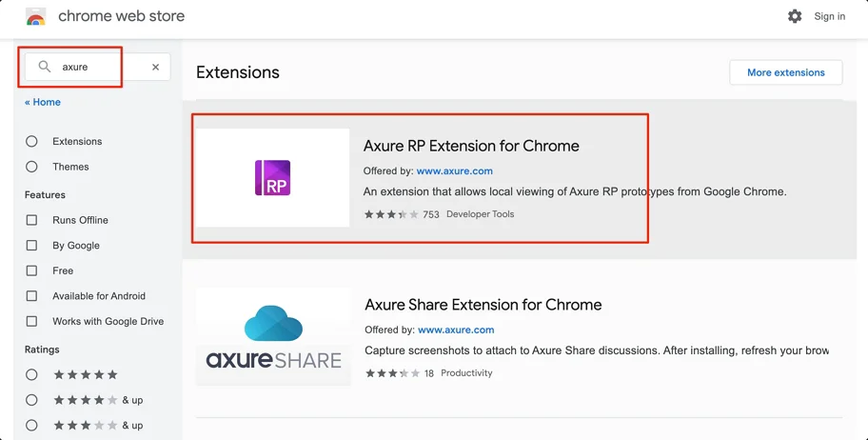868x440 pixels.
Task: Click the magnifier icon in search box
Action: click(x=45, y=67)
